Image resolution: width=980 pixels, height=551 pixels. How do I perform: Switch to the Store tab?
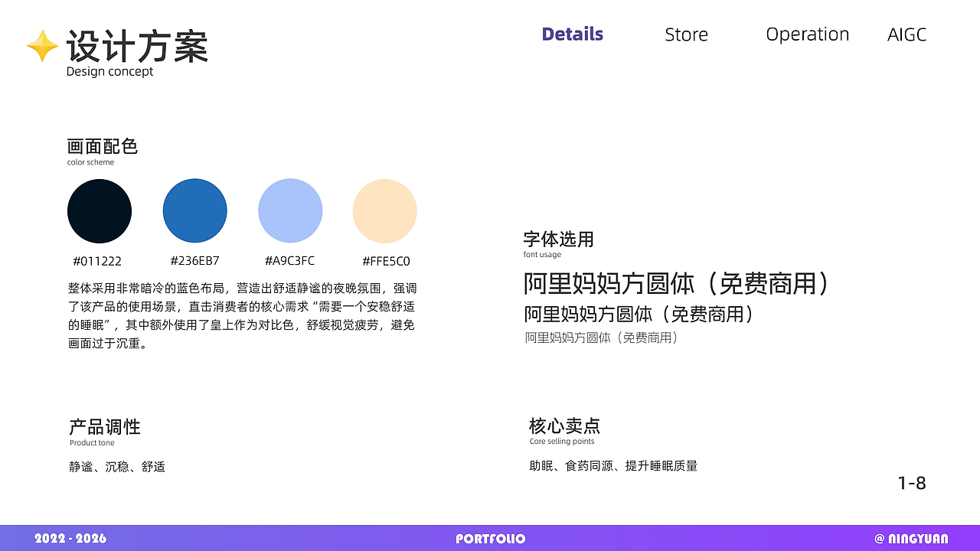(686, 34)
